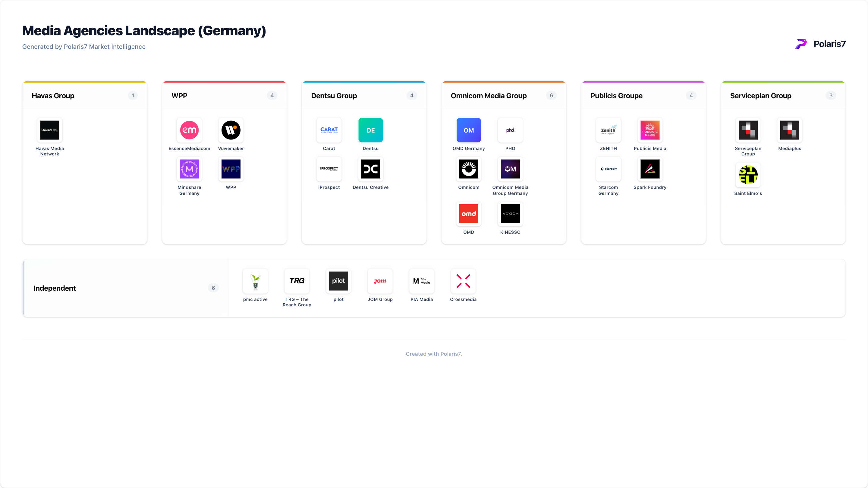
Task: Click the Publicis Groupe header
Action: click(616, 96)
